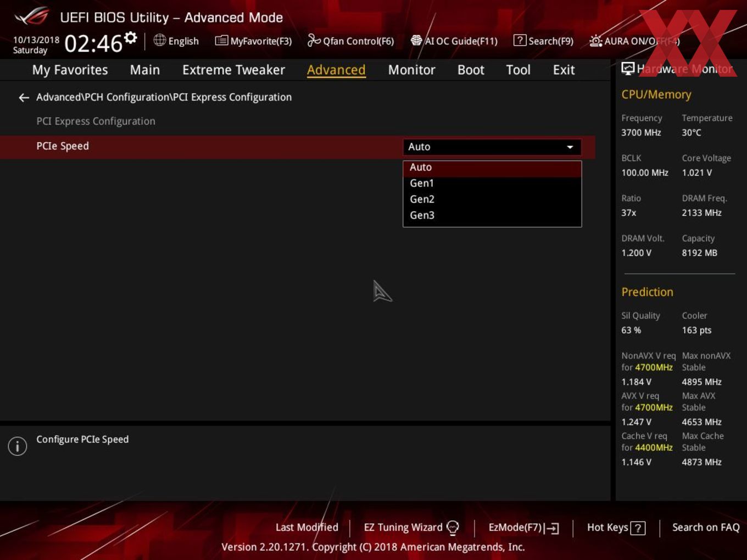
Task: Toggle AURA ON/OFF(F4)
Action: (634, 41)
